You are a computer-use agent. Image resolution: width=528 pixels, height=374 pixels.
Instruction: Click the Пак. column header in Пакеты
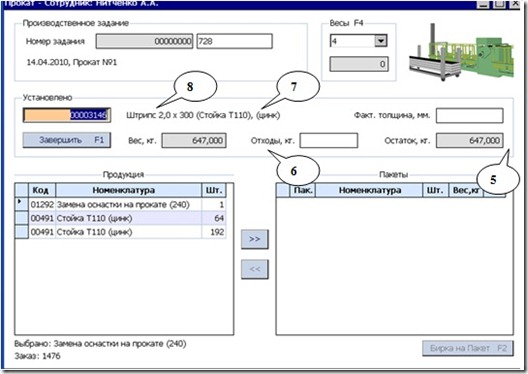click(303, 190)
